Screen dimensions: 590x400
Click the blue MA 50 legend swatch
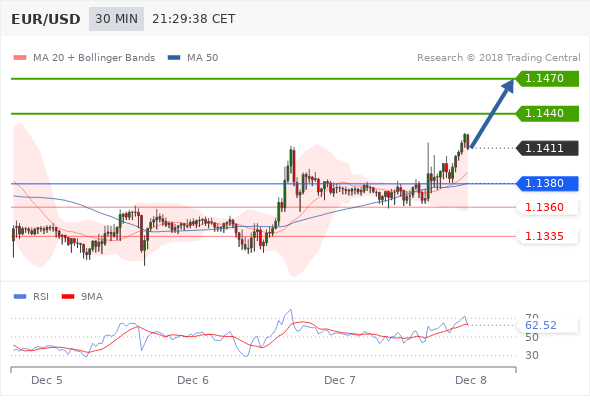click(174, 58)
